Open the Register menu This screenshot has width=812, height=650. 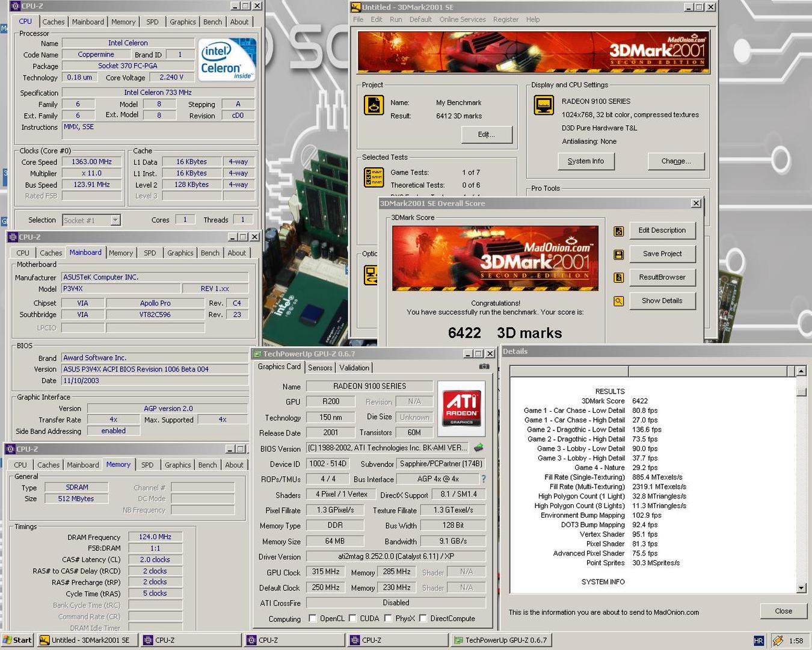506,19
